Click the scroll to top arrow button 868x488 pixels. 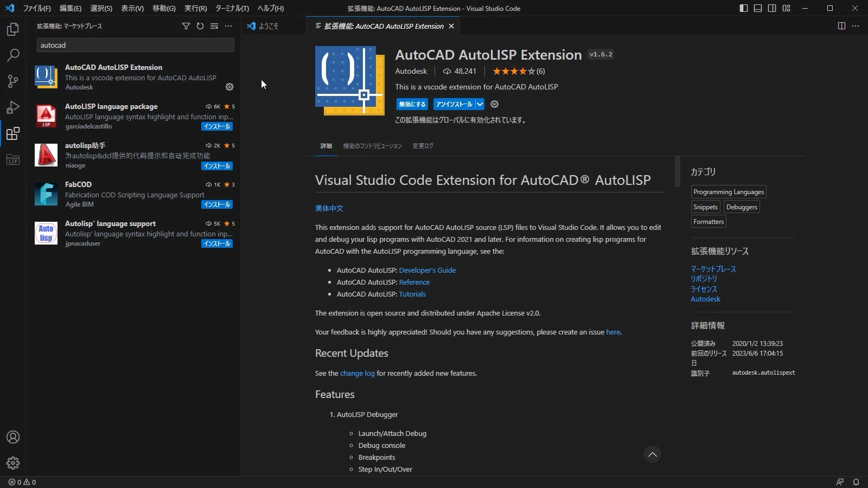pyautogui.click(x=653, y=454)
